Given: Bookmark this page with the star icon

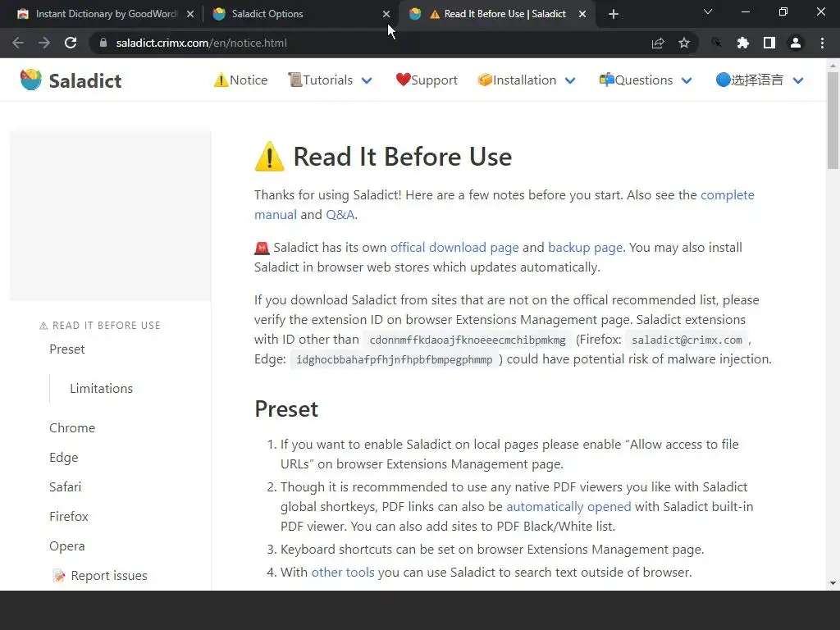Looking at the screenshot, I should 684,43.
